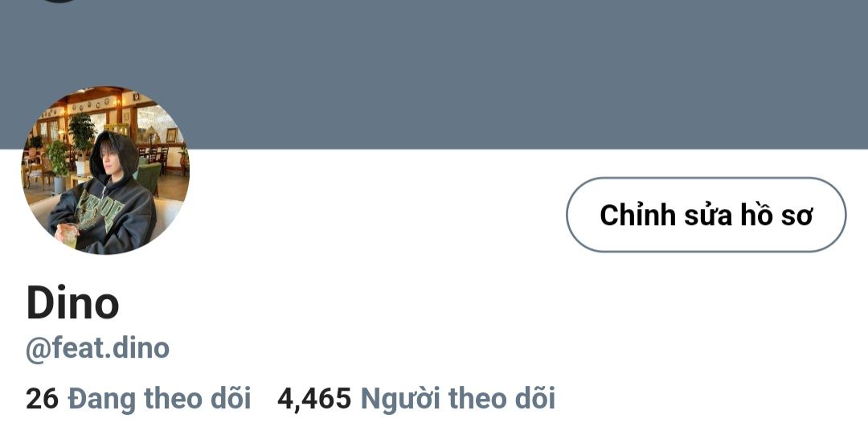Tap the "Người theo dõi" label text

(x=458, y=399)
